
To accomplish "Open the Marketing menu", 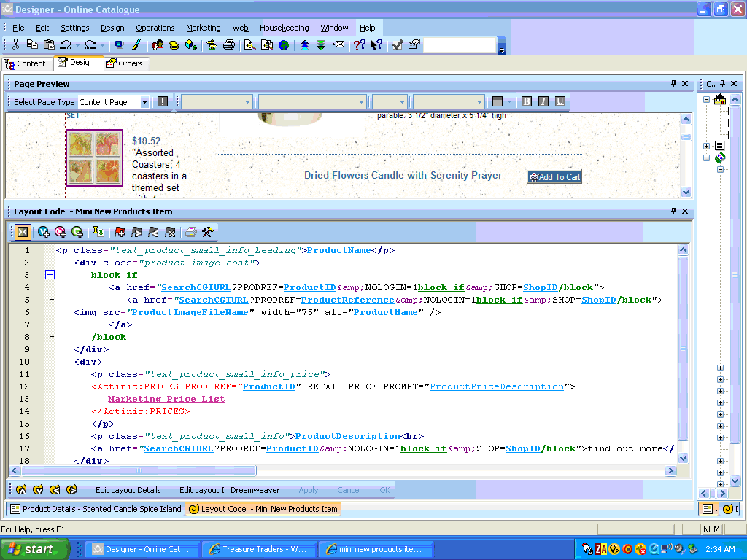I will (x=203, y=28).
